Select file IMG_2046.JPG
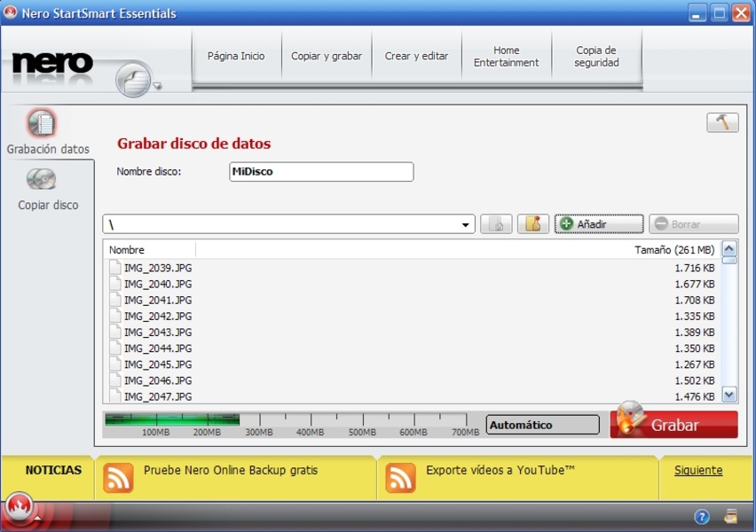The width and height of the screenshot is (756, 532). [x=158, y=380]
